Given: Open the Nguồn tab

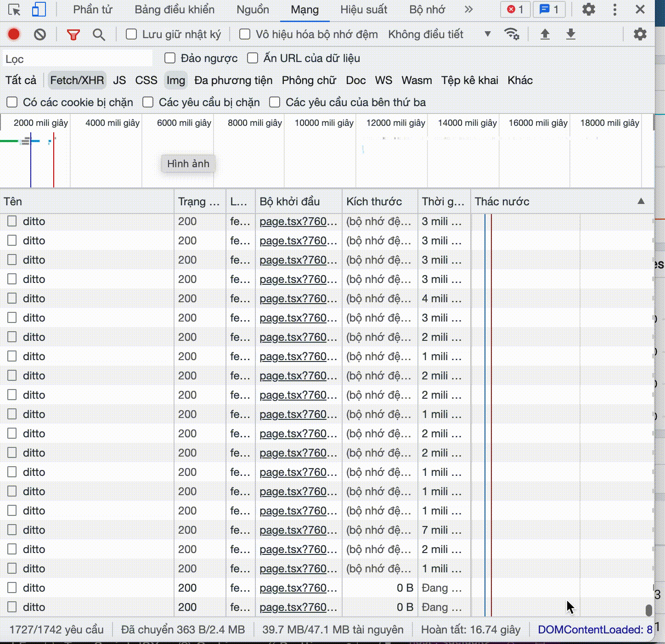Looking at the screenshot, I should coord(253,10).
